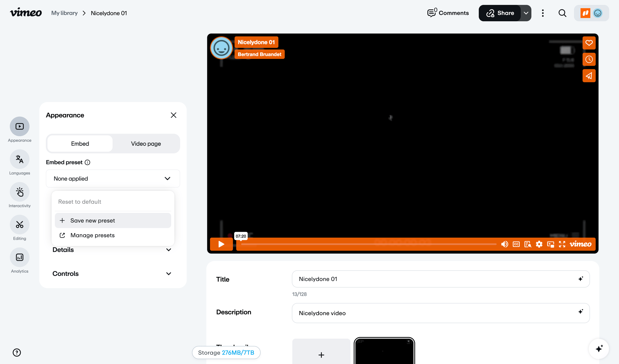
Task: Switch to the Embed tab
Action: point(80,144)
